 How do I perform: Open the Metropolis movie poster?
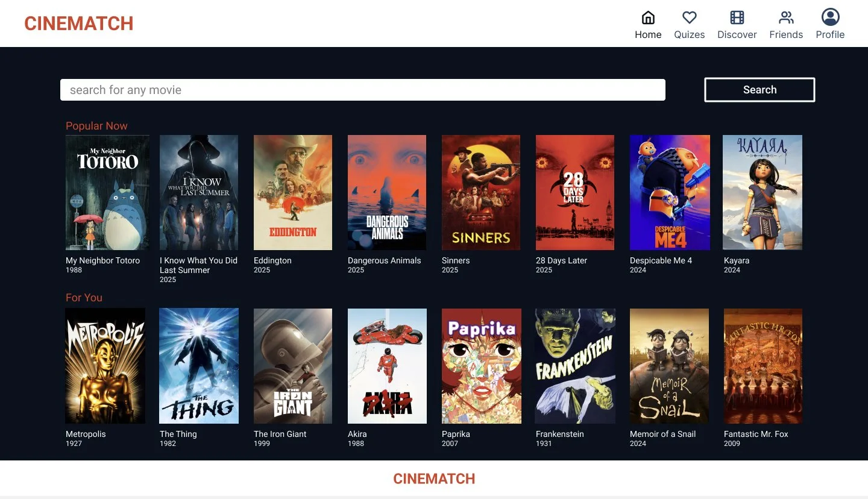(105, 366)
